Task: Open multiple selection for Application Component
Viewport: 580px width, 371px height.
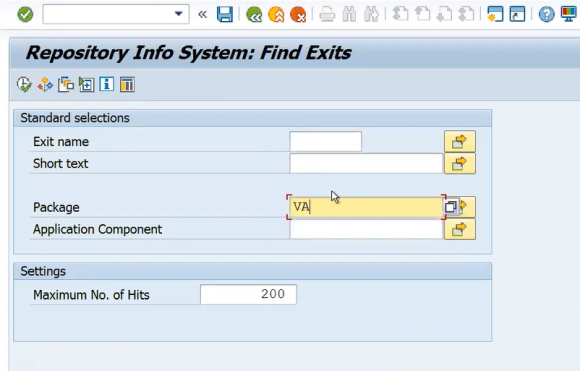Action: pyautogui.click(x=460, y=229)
